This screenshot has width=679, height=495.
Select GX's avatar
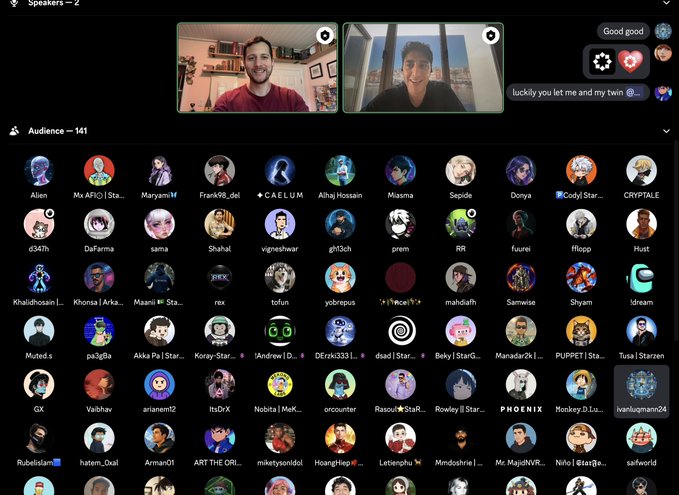pyautogui.click(x=39, y=385)
